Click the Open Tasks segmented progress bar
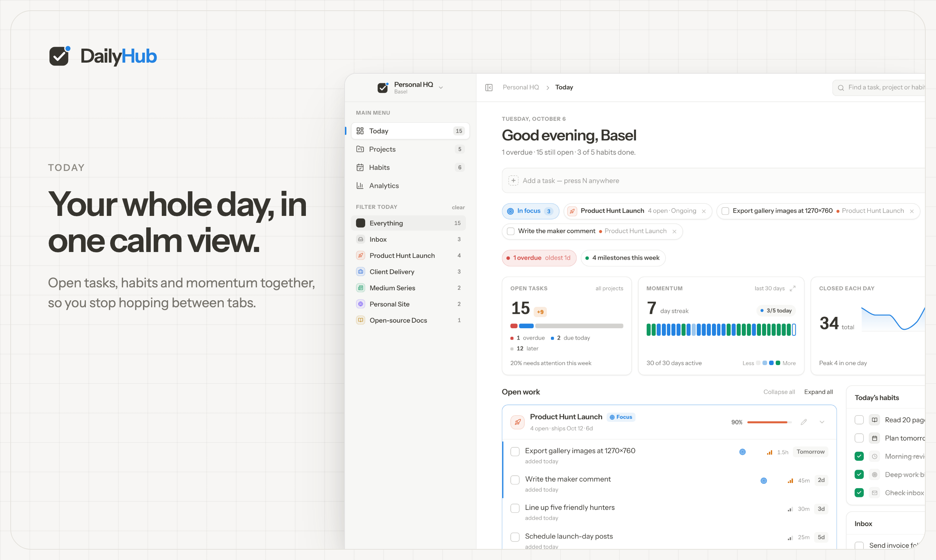The height and width of the screenshot is (560, 936). [x=566, y=326]
